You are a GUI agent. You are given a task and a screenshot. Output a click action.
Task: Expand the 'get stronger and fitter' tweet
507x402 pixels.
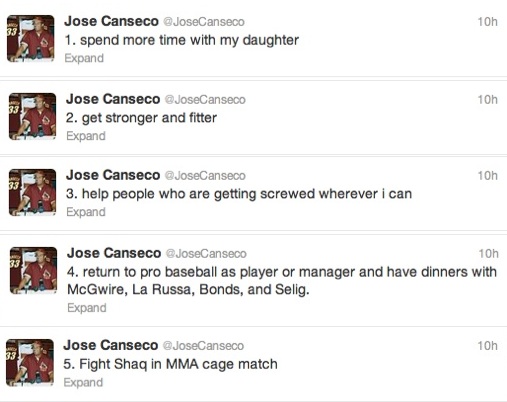[x=86, y=136]
